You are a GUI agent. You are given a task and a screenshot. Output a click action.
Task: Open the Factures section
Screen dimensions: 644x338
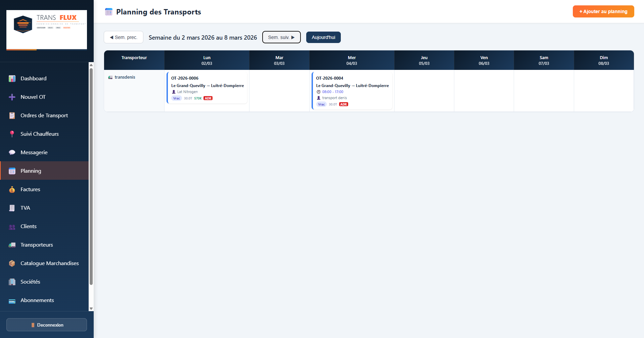(30, 189)
